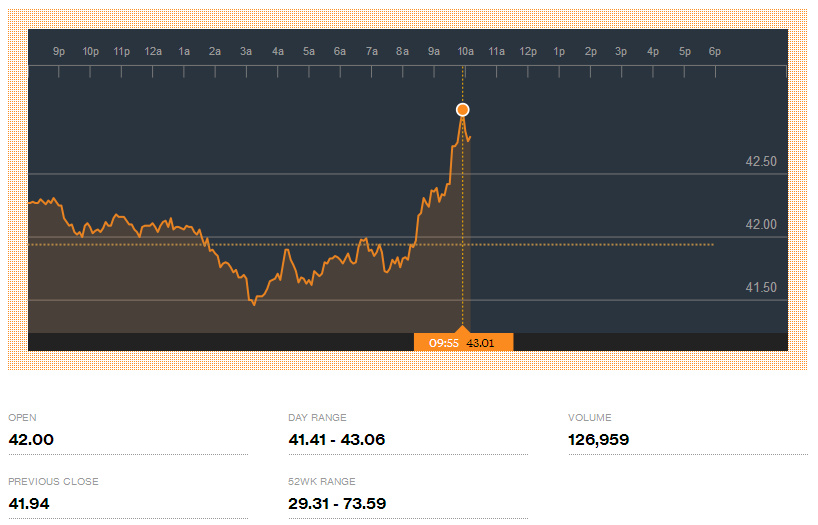This screenshot has height=525, width=818.
Task: Choose the 6a label on time axis
Action: click(340, 51)
